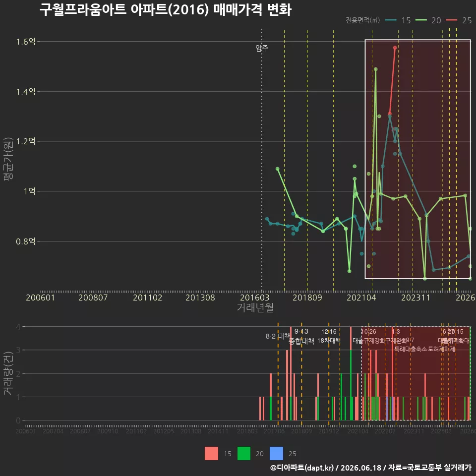Select the blue 25 swatch in bottom legend
This screenshot has height=476, width=476.
tap(276, 453)
